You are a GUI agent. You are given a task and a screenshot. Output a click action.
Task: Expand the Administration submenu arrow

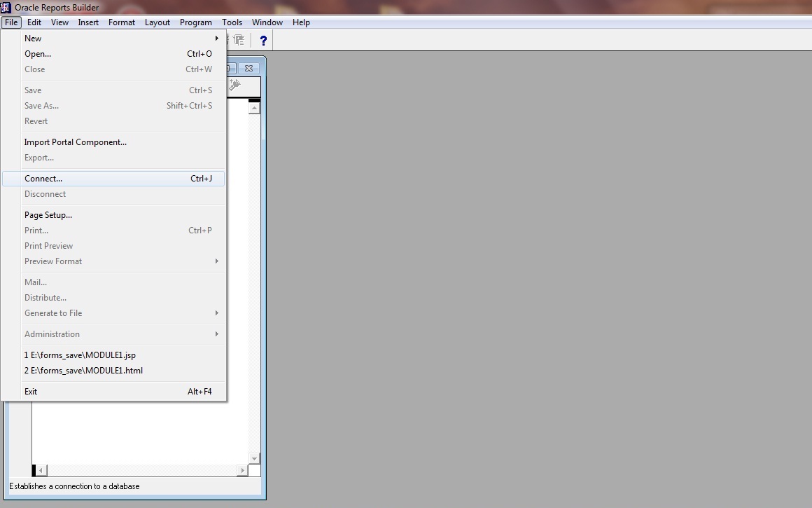[216, 334]
